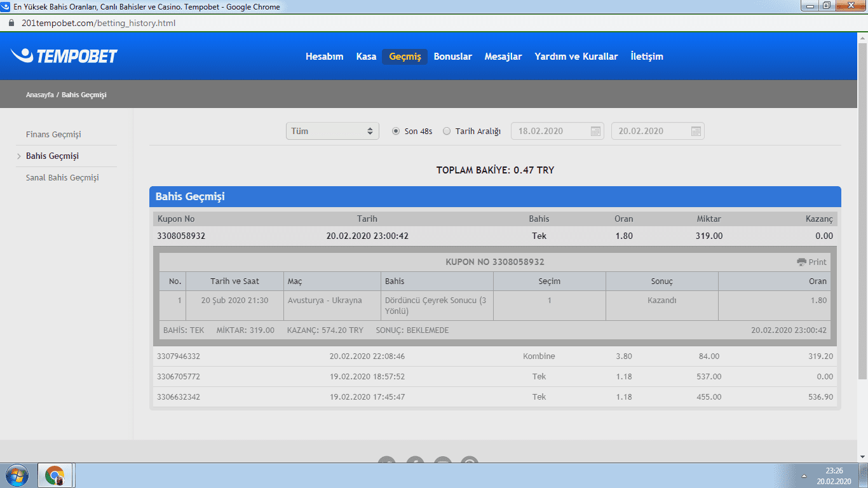Click the Tempobet logo
The height and width of the screenshot is (488, 868).
click(64, 56)
